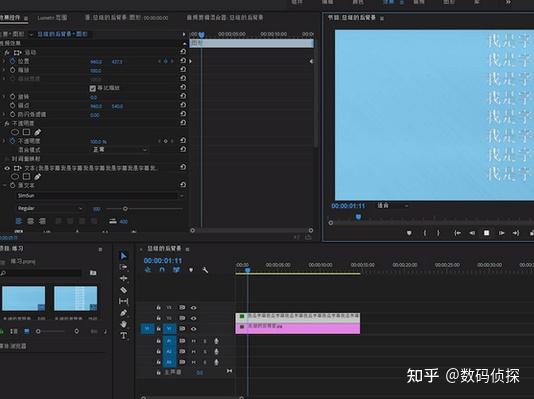Create new bin in the Project panel
The width and height of the screenshot is (534, 399).
[x=93, y=273]
